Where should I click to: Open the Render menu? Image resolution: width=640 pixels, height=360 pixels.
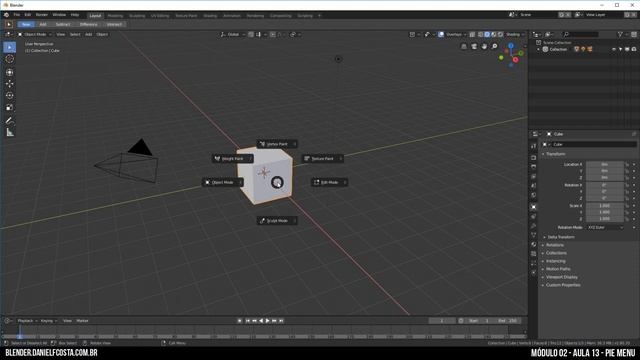[42, 15]
